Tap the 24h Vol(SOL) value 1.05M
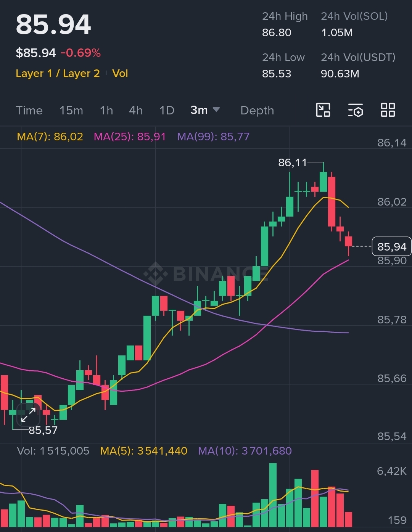Image resolution: width=412 pixels, height=532 pixels. tap(337, 32)
